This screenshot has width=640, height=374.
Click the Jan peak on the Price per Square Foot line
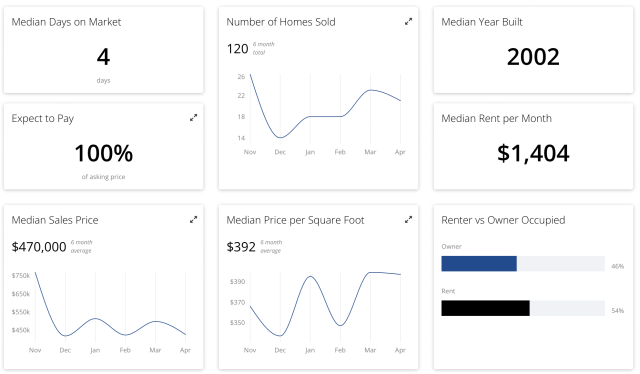310,276
